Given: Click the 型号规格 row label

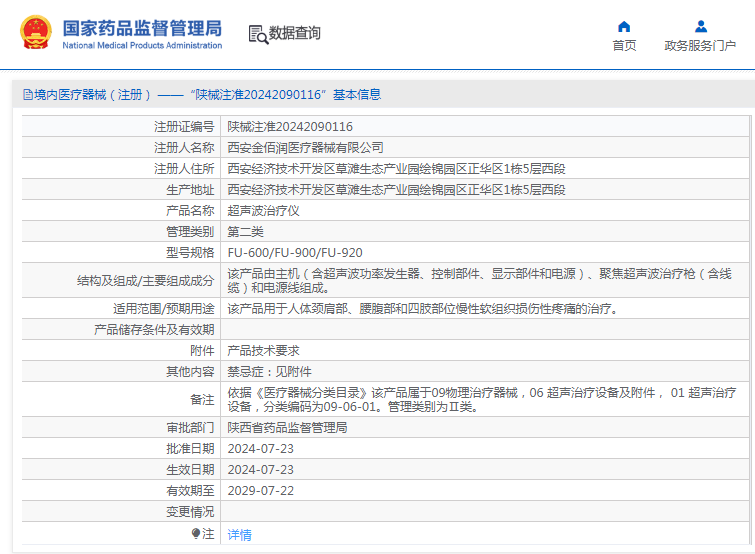Looking at the screenshot, I should [190, 253].
